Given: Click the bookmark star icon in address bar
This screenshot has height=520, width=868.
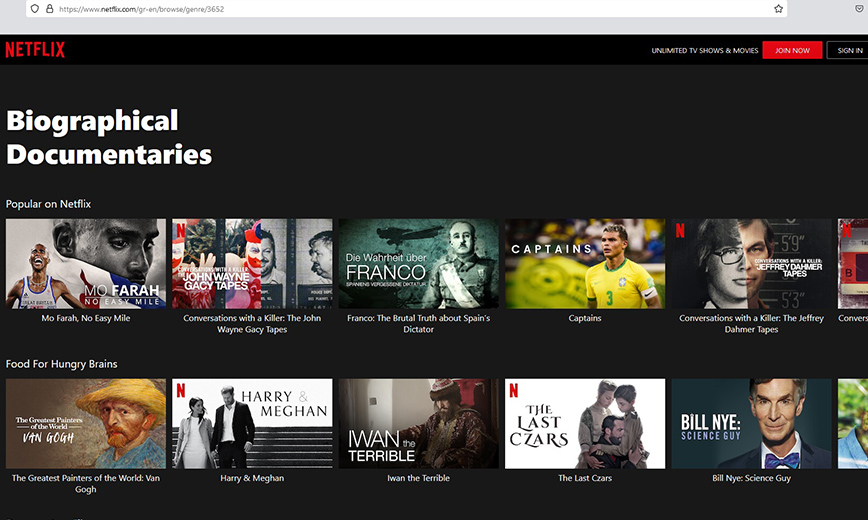Looking at the screenshot, I should point(778,9).
